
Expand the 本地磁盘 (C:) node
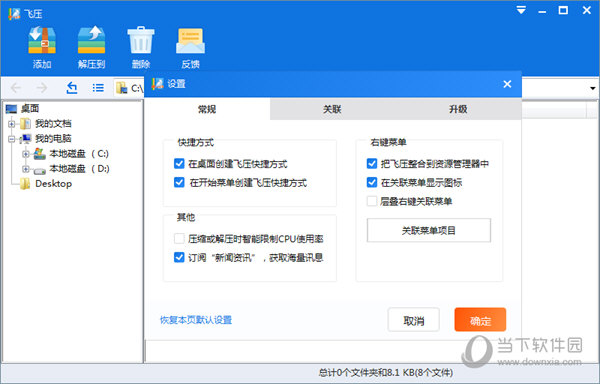(26, 154)
